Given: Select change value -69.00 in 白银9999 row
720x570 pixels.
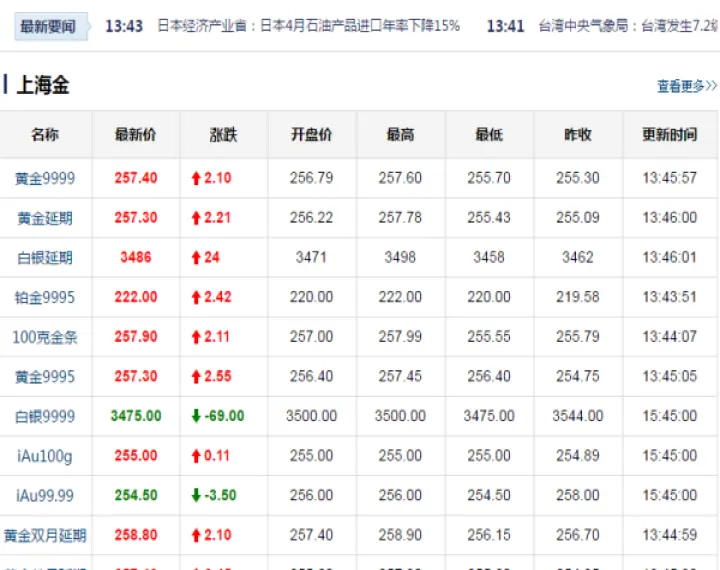Looking at the screenshot, I should (224, 416).
